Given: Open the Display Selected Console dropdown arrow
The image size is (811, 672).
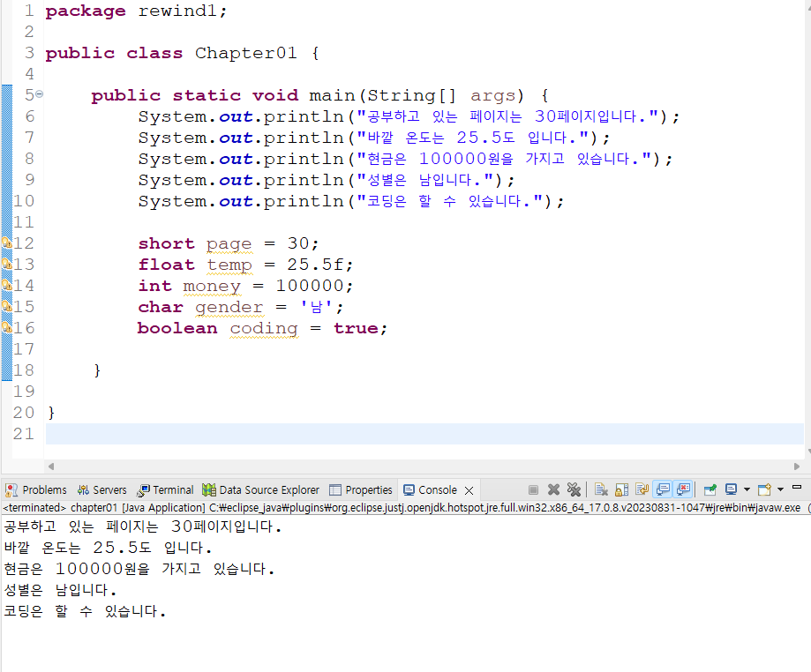Looking at the screenshot, I should [x=747, y=489].
